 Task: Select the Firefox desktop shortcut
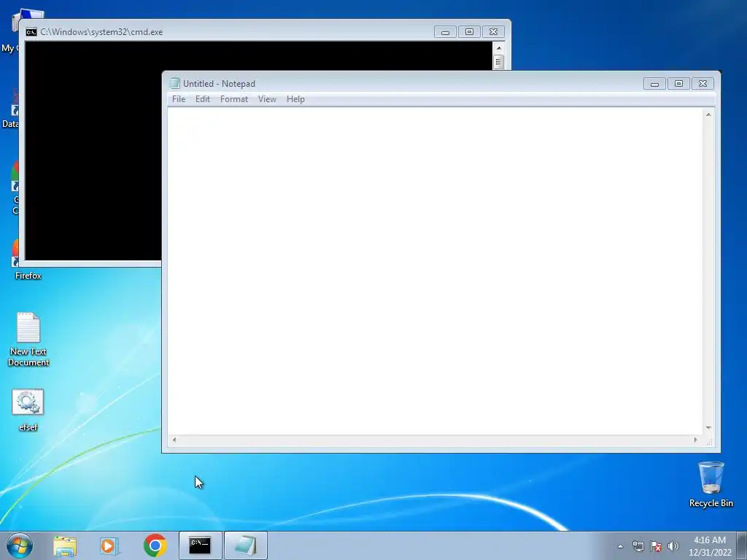[x=28, y=275]
